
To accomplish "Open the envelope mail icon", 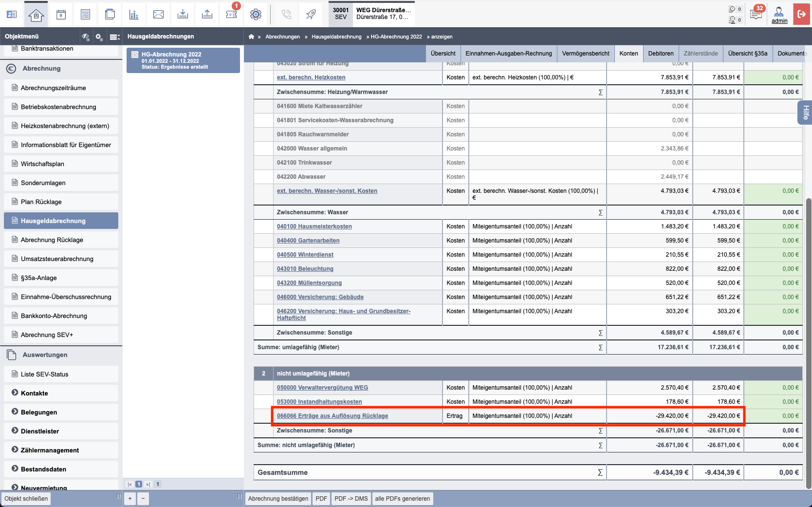I will click(158, 15).
